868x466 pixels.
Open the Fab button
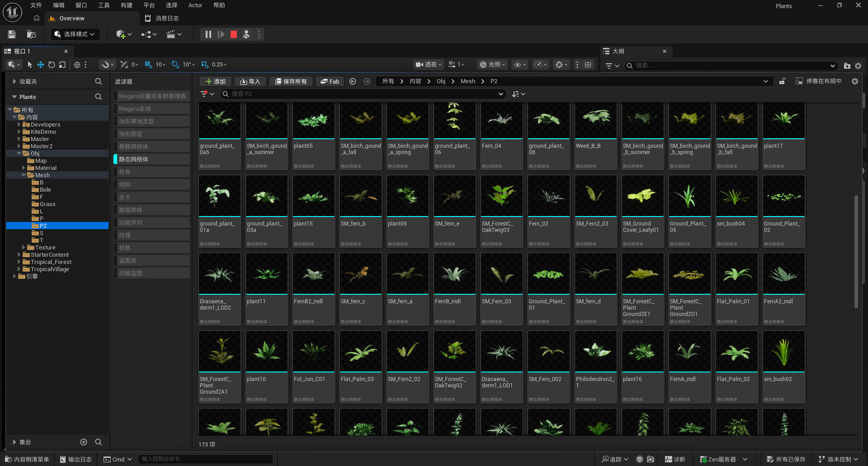(x=330, y=81)
